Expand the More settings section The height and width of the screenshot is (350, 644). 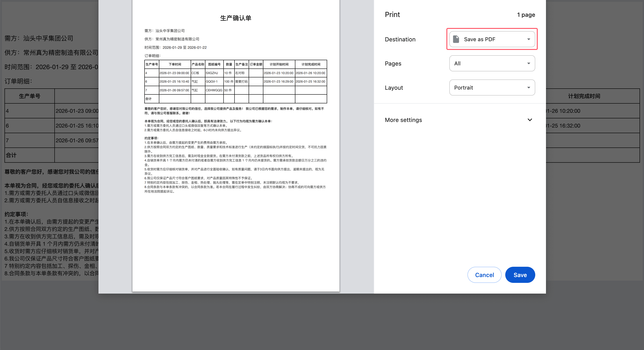click(x=403, y=120)
